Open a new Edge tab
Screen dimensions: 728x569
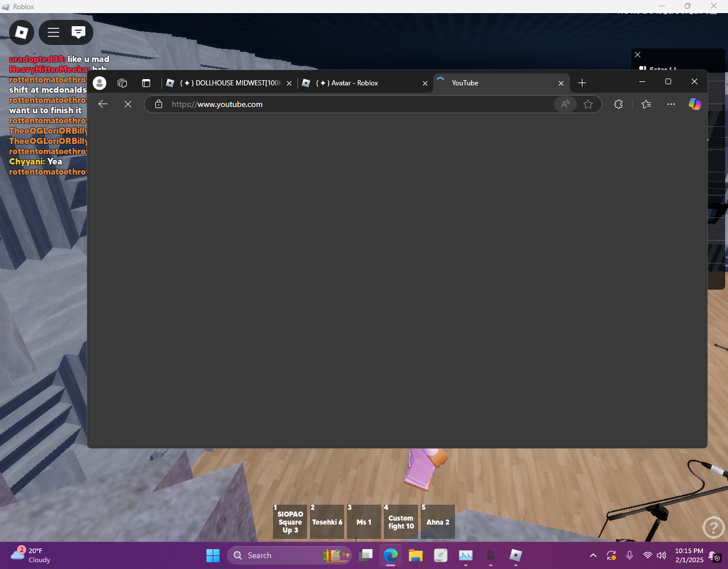point(582,83)
